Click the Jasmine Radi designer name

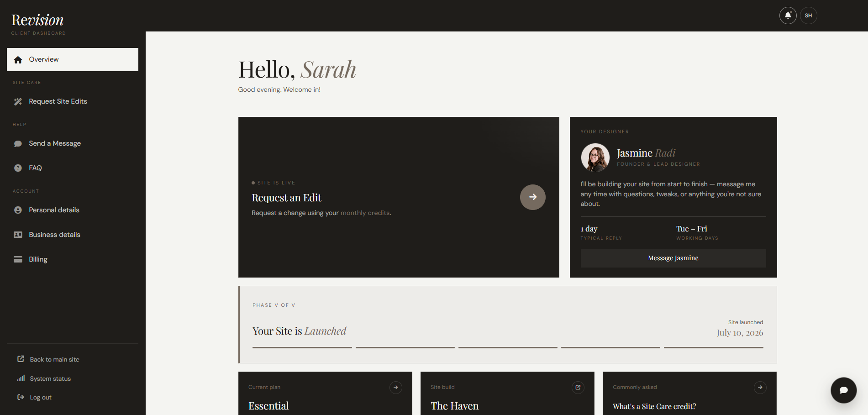tap(646, 153)
